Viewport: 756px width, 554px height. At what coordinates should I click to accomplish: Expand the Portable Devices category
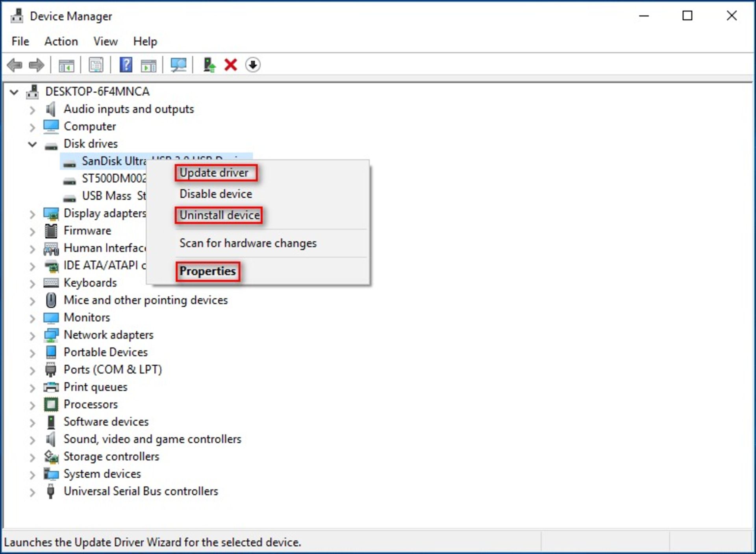32,352
